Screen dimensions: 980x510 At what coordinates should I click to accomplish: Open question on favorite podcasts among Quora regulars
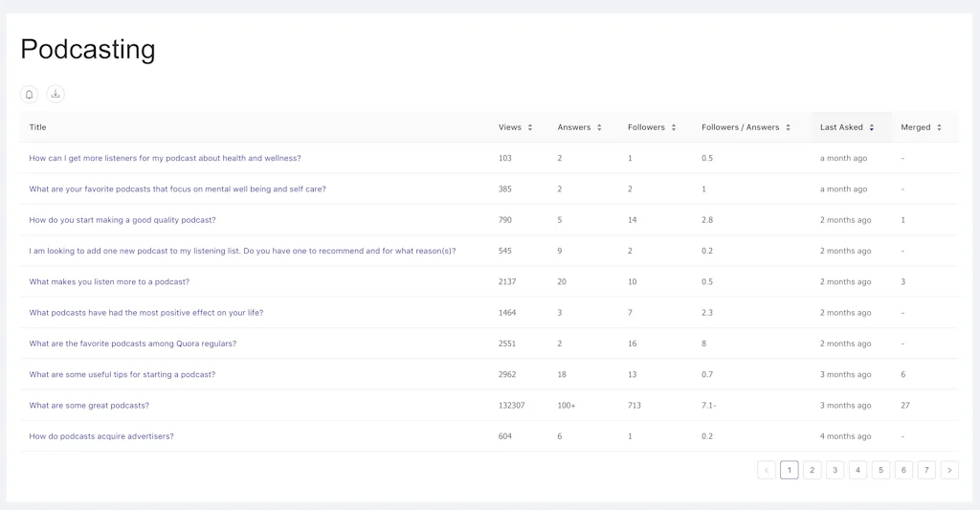[x=132, y=344]
